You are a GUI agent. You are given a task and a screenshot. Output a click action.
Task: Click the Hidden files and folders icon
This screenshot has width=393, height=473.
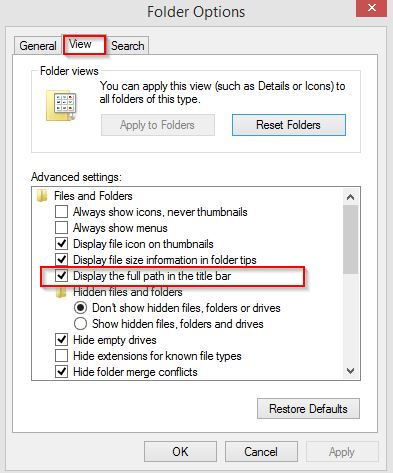tap(61, 293)
